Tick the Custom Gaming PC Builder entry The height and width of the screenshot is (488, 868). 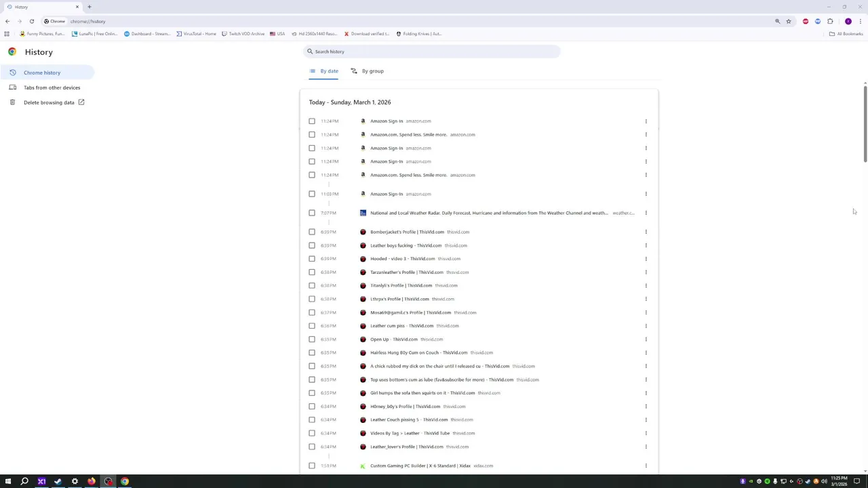click(x=312, y=466)
